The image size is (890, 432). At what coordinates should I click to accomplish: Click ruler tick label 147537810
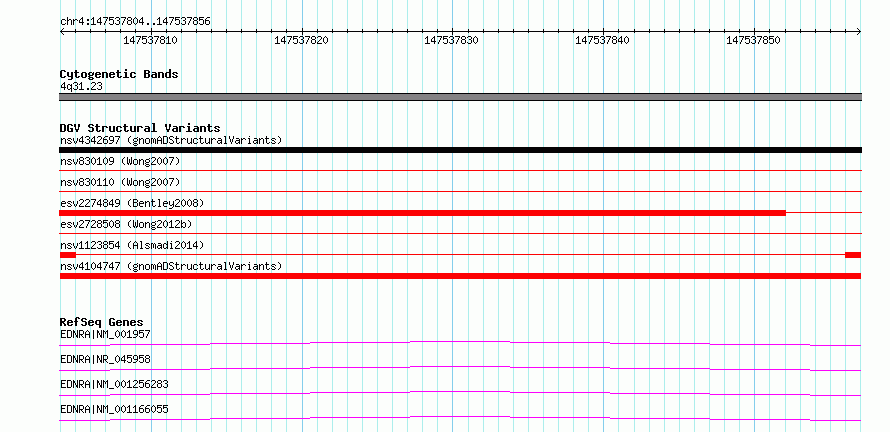click(x=150, y=41)
